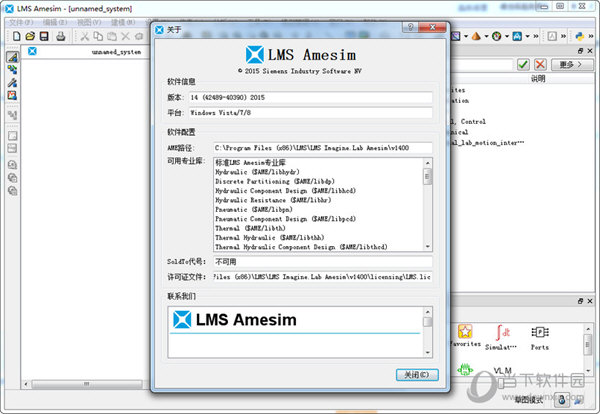
Task: Click the red X cancel icon
Action: [x=540, y=64]
